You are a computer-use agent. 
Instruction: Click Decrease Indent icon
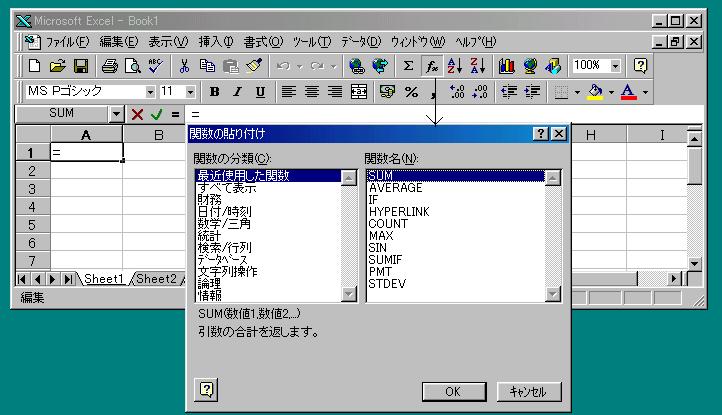pos(509,92)
